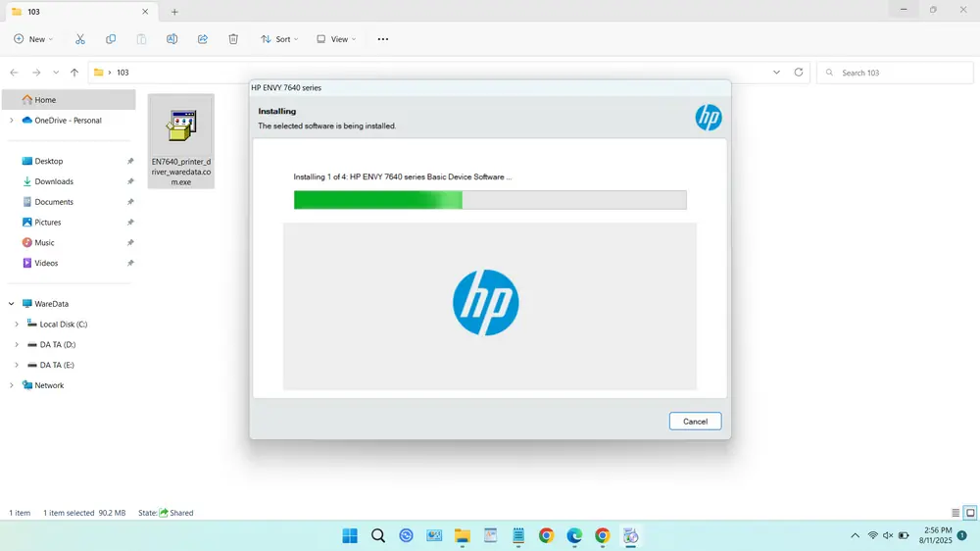The image size is (980, 551).
Task: Expand address bar history dropdown
Action: coord(776,72)
